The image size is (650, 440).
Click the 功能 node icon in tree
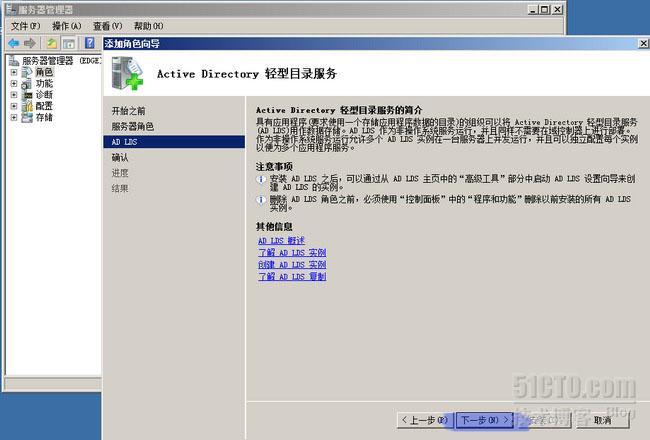[x=27, y=84]
